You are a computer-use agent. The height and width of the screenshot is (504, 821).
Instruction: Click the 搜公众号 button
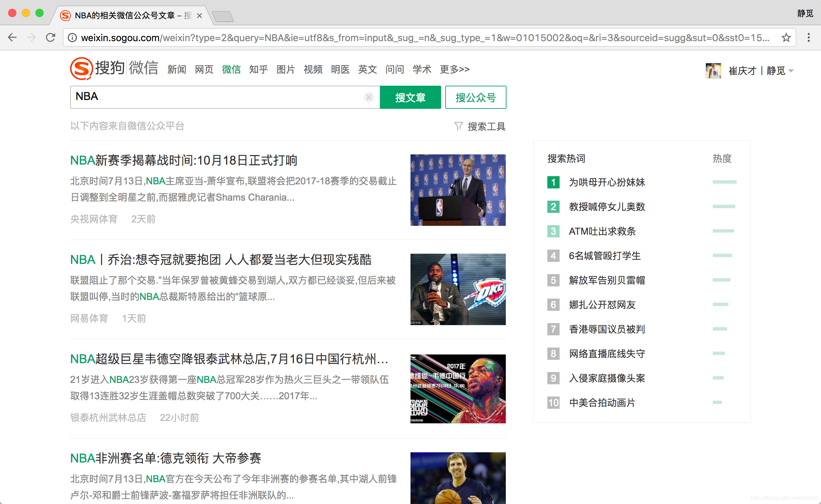pos(476,97)
